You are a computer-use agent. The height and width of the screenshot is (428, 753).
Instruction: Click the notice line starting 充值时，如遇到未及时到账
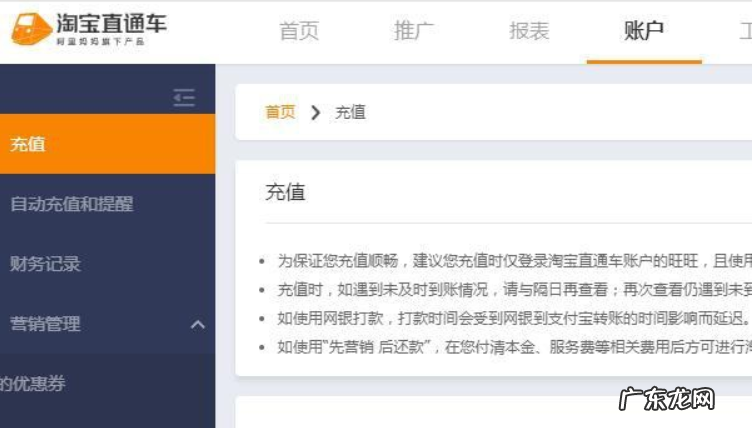[x=515, y=290]
